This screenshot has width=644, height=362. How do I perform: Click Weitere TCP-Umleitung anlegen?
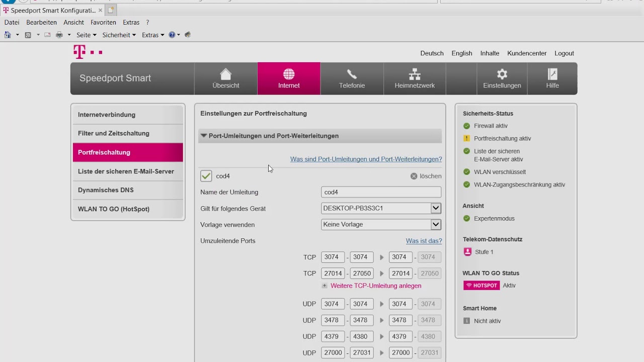point(376,286)
